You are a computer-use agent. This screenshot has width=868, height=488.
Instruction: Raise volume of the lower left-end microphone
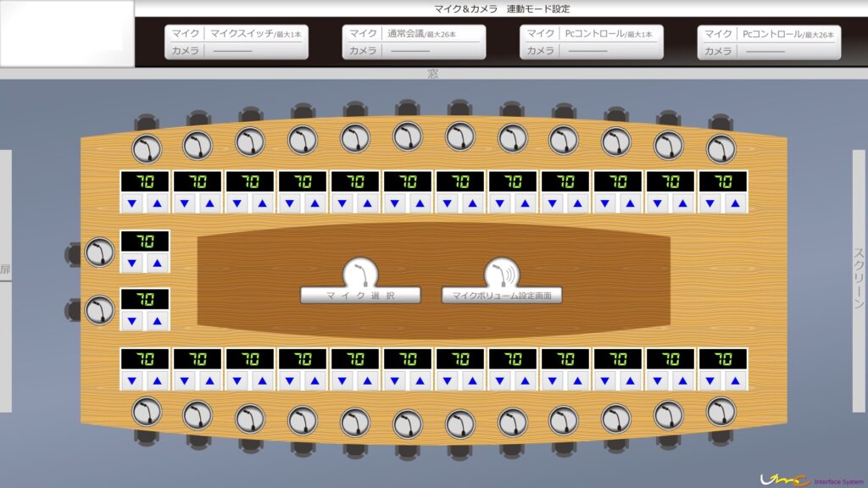157,322
